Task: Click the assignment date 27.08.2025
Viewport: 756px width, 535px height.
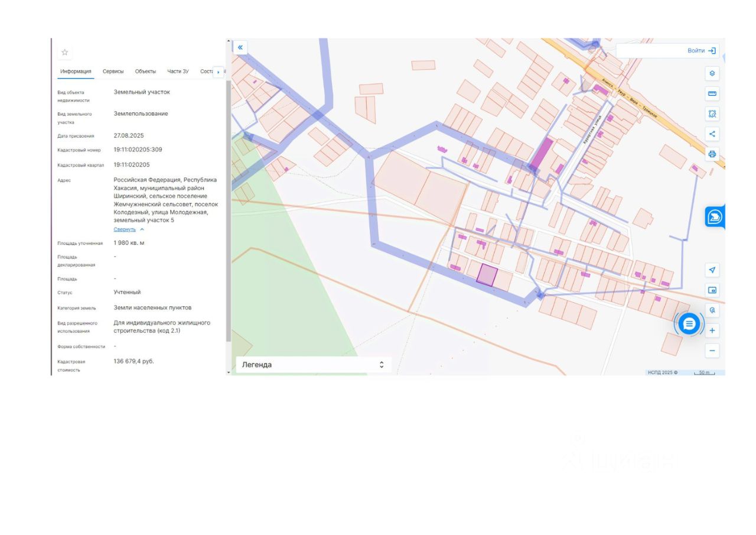Action: (x=129, y=135)
